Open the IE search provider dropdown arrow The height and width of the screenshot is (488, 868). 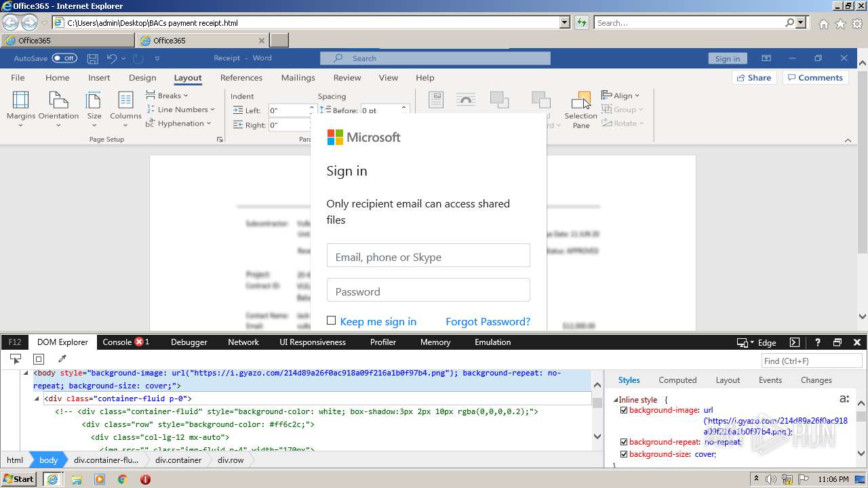802,22
